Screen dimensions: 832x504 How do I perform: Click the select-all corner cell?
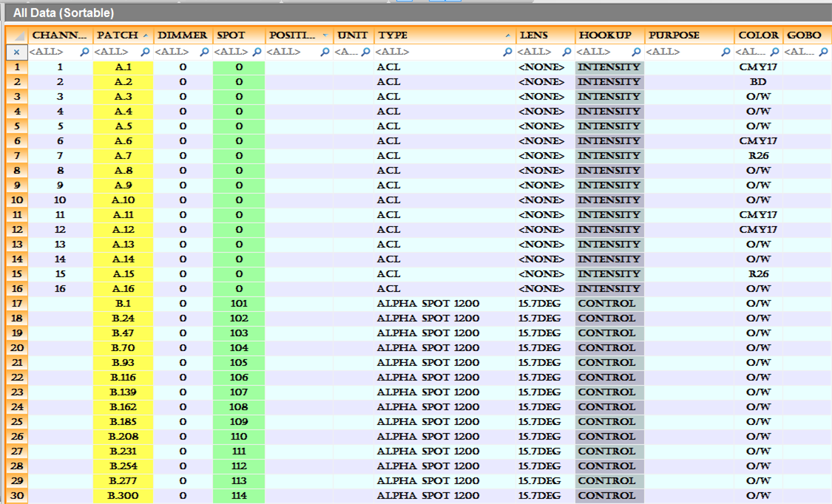click(16, 35)
